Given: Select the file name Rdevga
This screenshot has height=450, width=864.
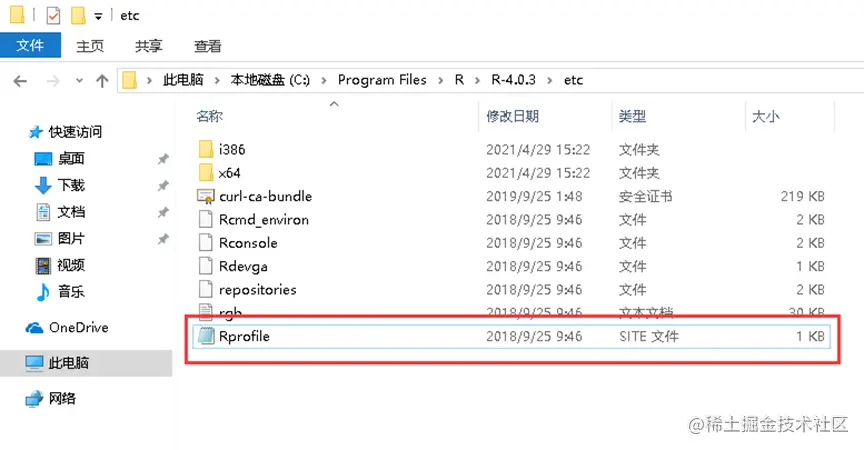Looking at the screenshot, I should click(243, 267).
